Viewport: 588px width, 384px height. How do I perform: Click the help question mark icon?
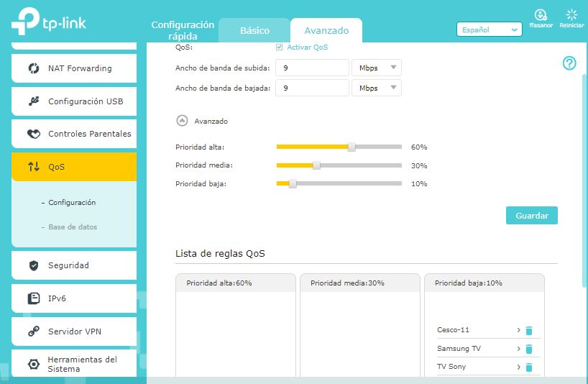click(x=569, y=63)
